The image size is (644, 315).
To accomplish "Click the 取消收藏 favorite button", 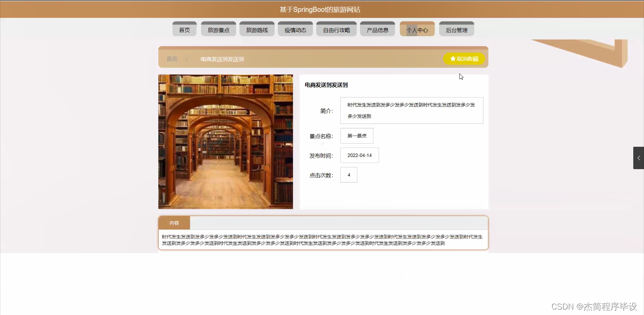I will pos(464,58).
